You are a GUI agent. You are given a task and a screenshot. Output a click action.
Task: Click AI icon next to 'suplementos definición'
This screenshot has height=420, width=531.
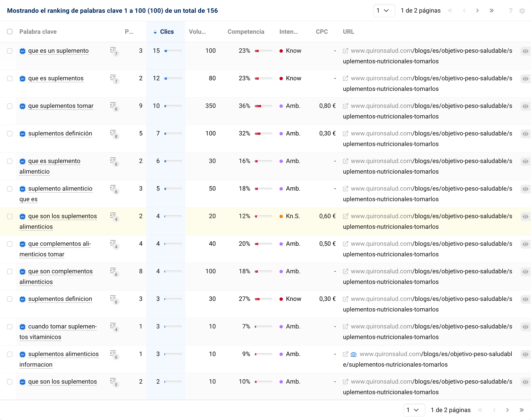(23, 134)
